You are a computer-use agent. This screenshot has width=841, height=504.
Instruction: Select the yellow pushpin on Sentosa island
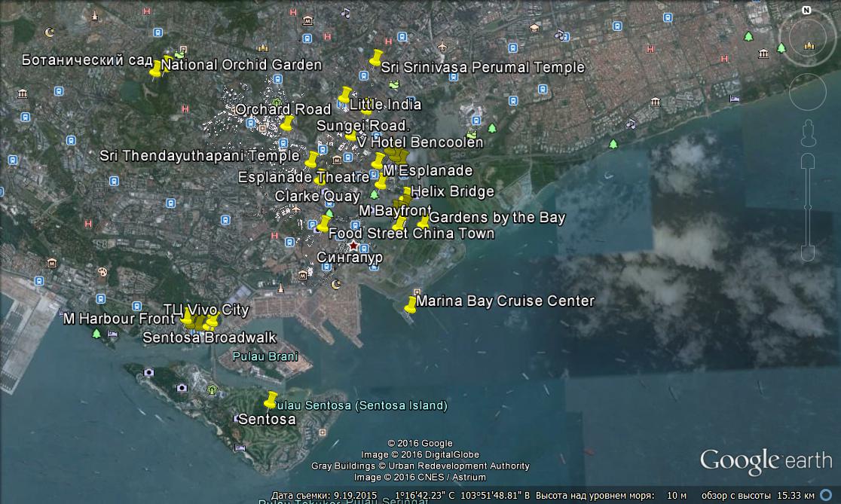(271, 400)
